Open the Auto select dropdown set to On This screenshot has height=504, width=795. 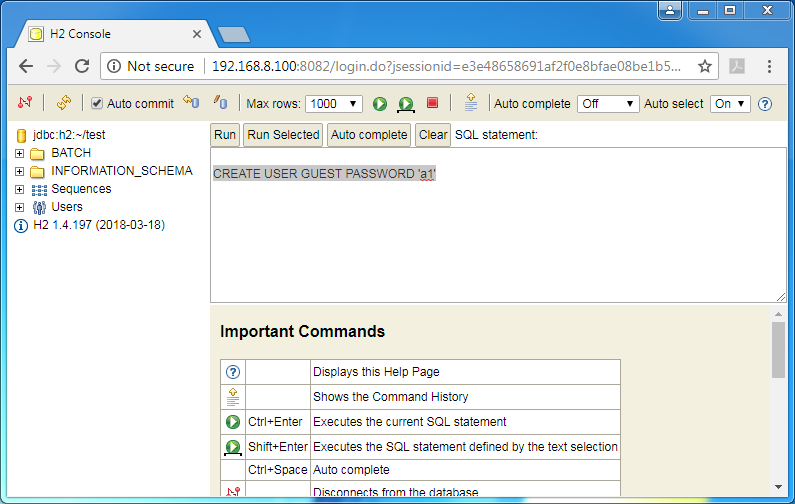pyautogui.click(x=730, y=104)
